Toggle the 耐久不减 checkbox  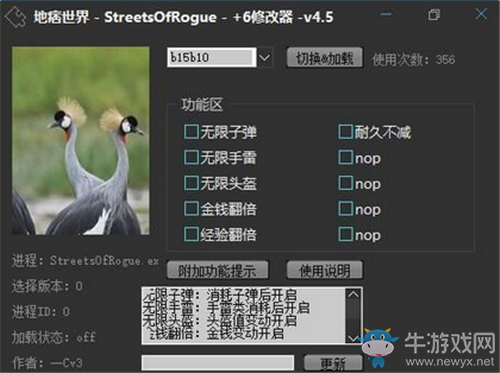tap(346, 132)
